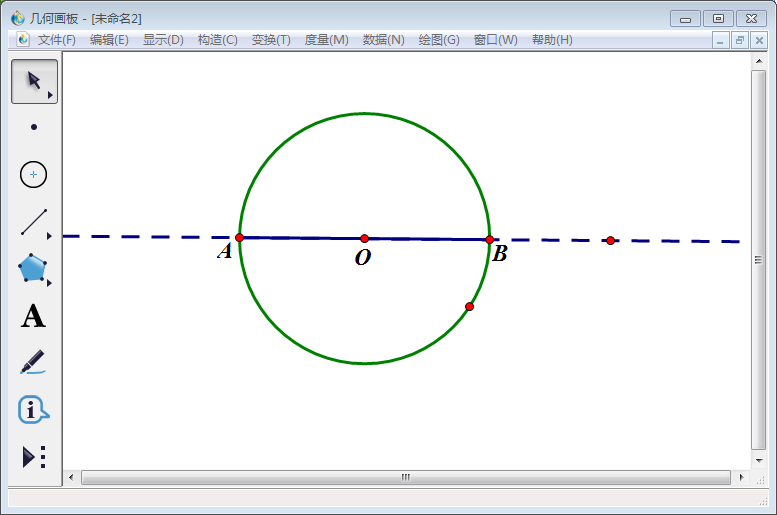The height and width of the screenshot is (515, 777).
Task: Activate the Text tool
Action: tap(34, 317)
